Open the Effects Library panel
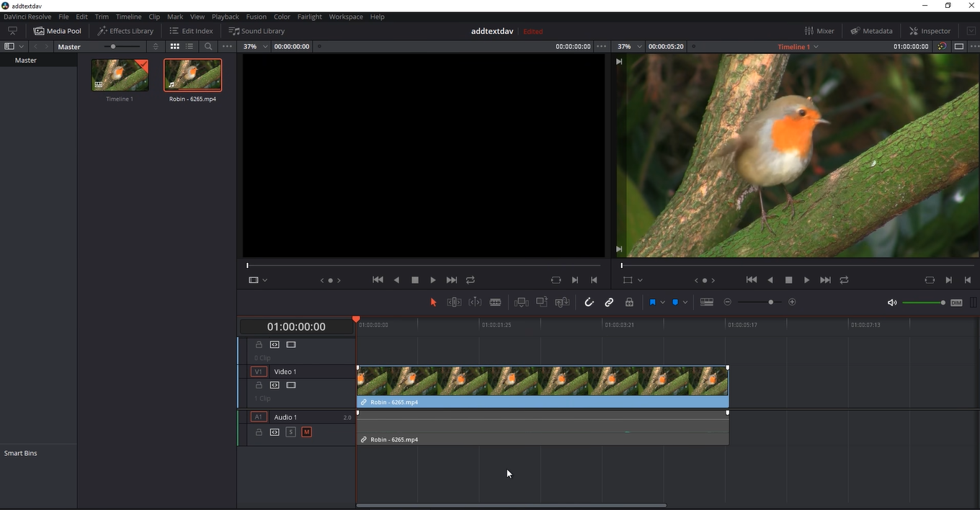 pyautogui.click(x=125, y=30)
